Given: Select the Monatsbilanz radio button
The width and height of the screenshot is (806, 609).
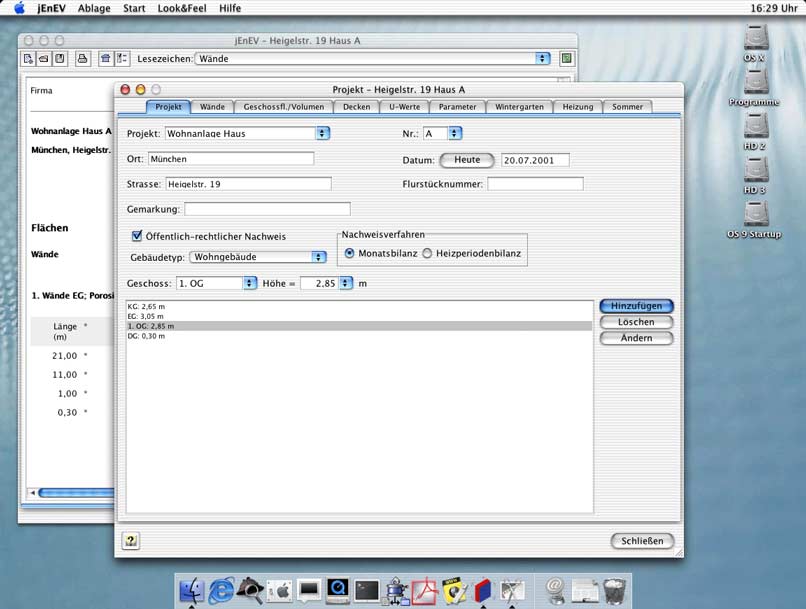Looking at the screenshot, I should 349,254.
